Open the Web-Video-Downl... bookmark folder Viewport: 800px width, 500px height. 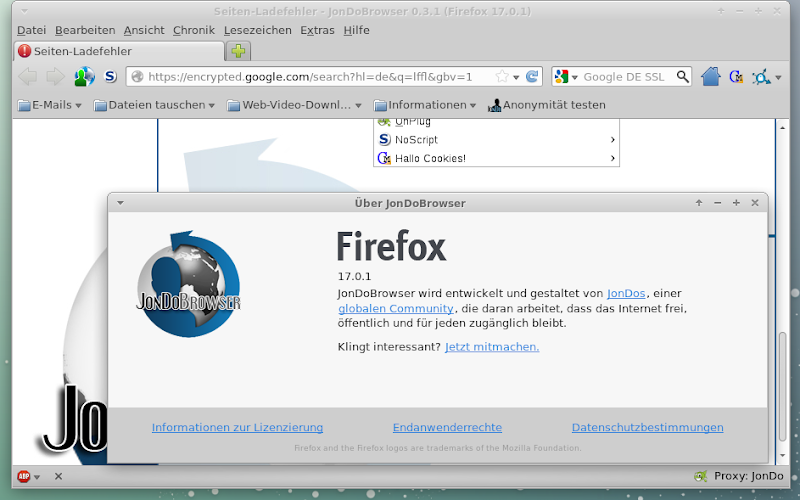click(294, 105)
